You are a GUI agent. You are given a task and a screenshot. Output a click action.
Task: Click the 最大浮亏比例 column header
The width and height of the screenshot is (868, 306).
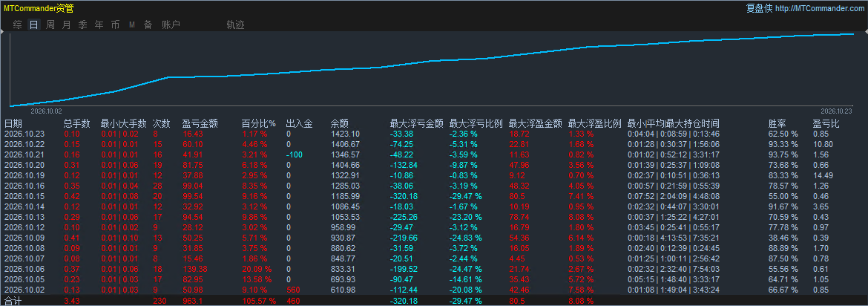[476, 123]
